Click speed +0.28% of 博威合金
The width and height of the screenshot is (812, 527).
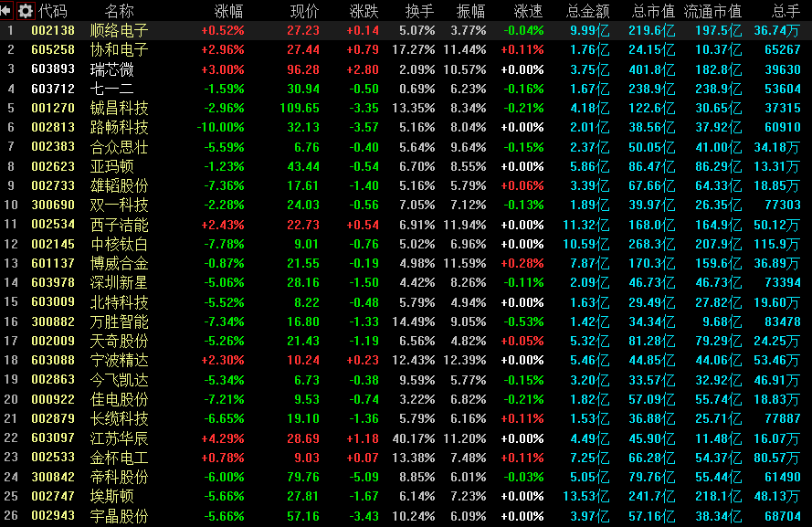click(522, 263)
